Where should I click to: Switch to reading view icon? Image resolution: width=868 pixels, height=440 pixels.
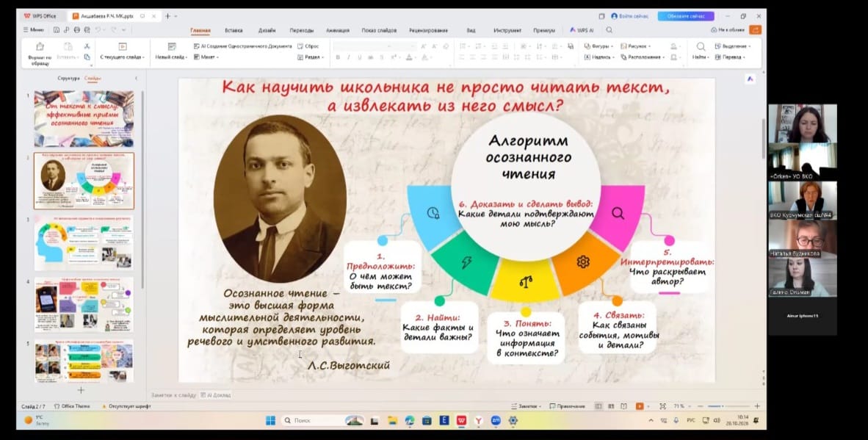[624, 406]
